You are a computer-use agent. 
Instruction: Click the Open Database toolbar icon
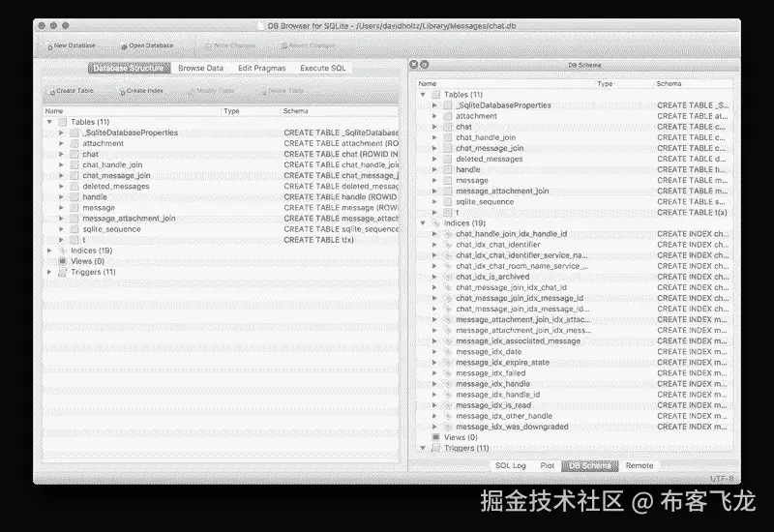124,46
